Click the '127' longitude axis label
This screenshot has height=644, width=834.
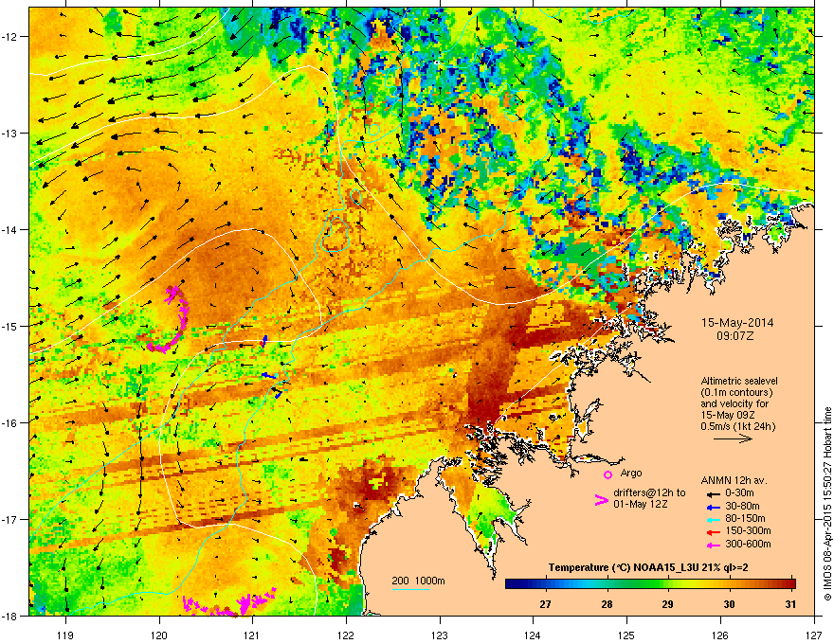[814, 635]
